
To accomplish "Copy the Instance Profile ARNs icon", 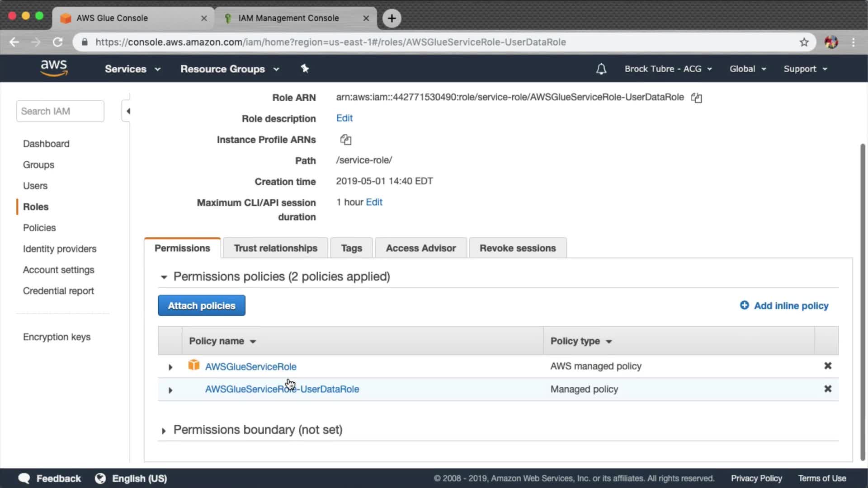I will coord(345,140).
